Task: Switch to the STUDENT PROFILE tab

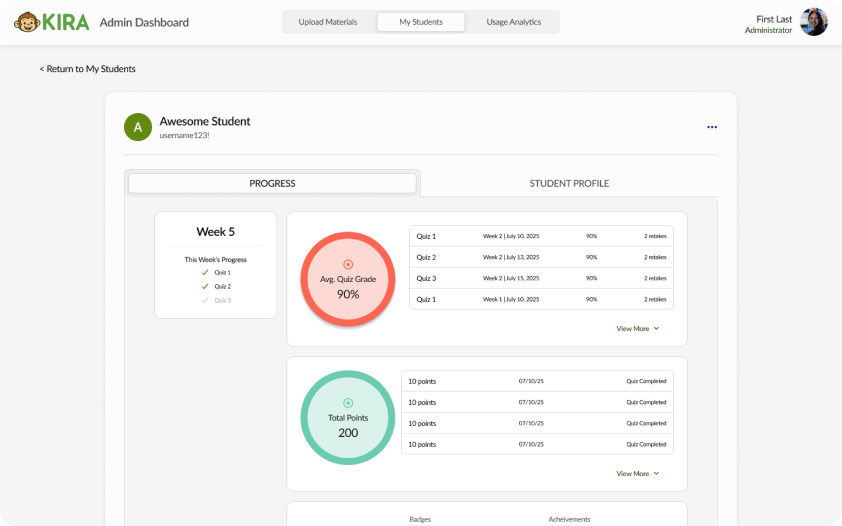Action: coord(569,184)
